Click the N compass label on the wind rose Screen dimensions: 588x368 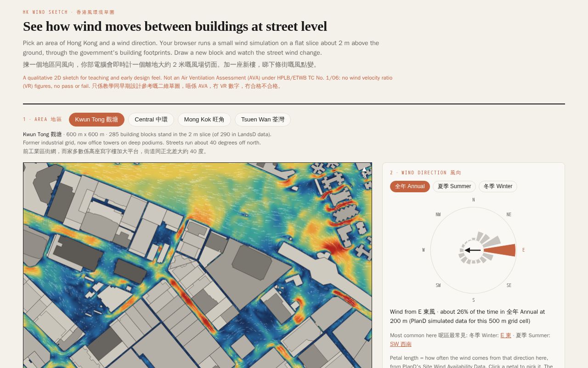[x=474, y=200]
